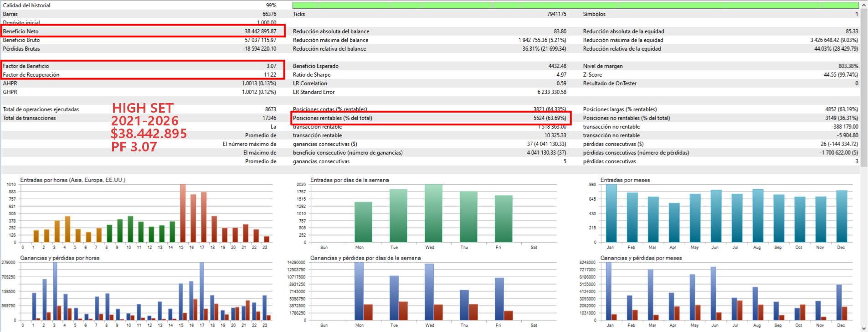Select the Posiciones largas (% rentables) row

pyautogui.click(x=720, y=109)
